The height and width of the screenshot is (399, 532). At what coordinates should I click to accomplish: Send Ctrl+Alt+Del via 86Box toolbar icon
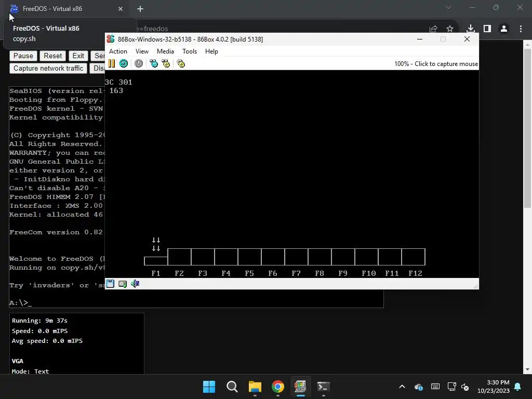coord(154,63)
